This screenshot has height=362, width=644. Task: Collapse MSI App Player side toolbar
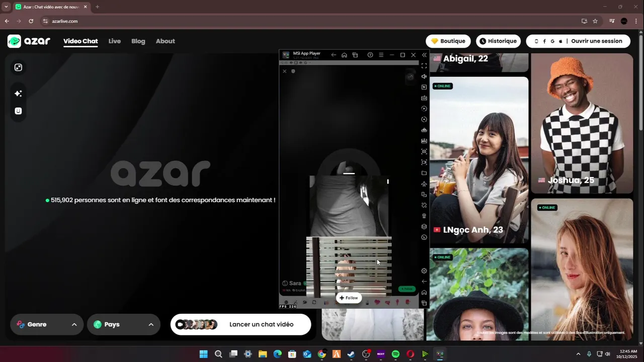pos(424,55)
